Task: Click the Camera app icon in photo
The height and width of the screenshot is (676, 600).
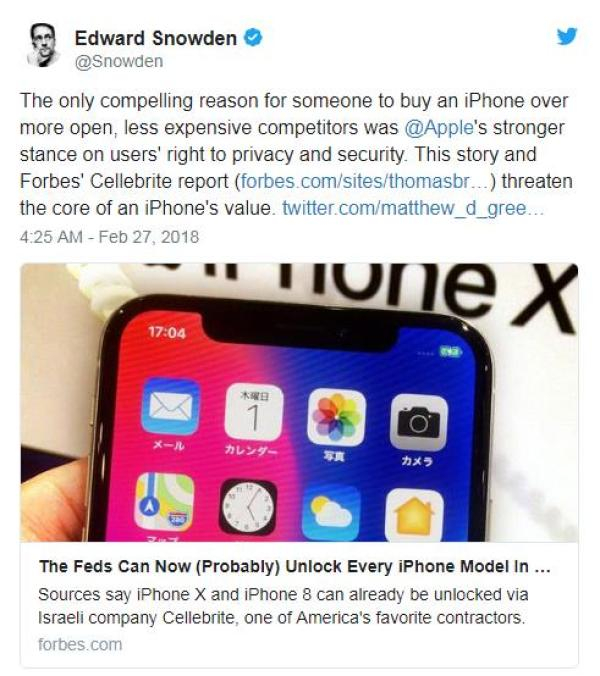Action: (419, 422)
